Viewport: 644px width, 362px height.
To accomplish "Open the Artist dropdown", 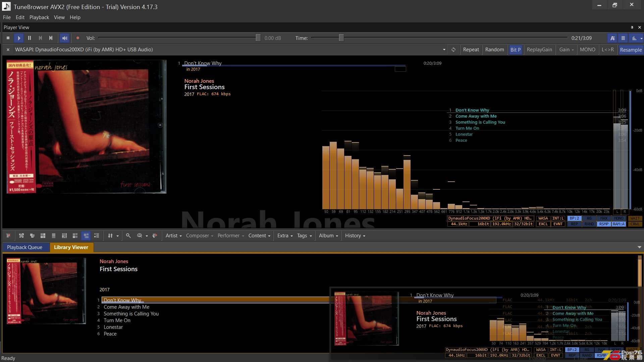I will 174,236.
